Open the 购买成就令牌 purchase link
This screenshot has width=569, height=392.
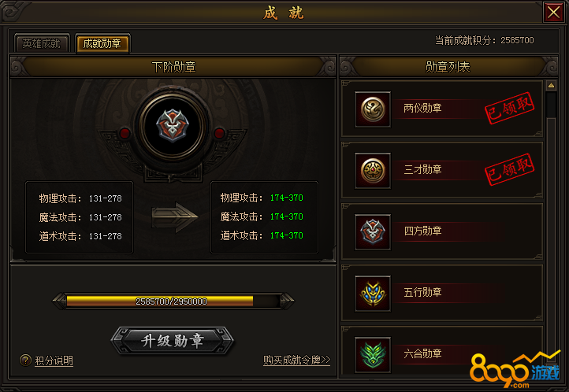(x=297, y=360)
